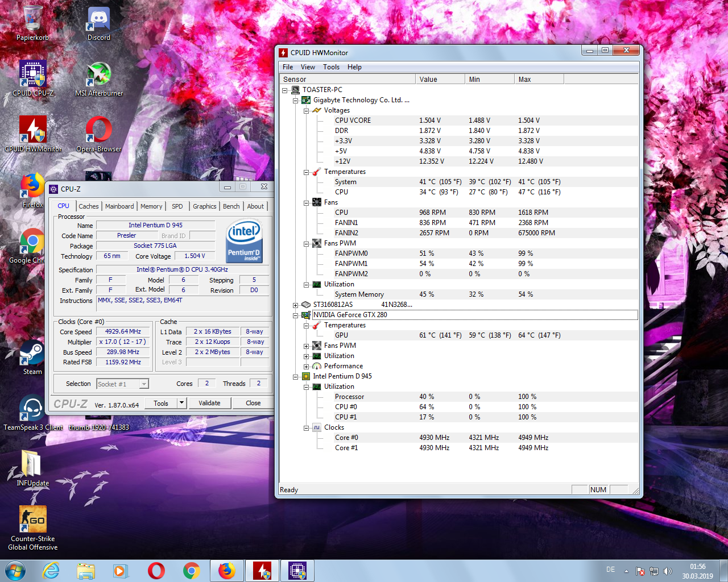This screenshot has height=582, width=728.
Task: Open the File menu in HWMonitor
Action: [x=288, y=67]
